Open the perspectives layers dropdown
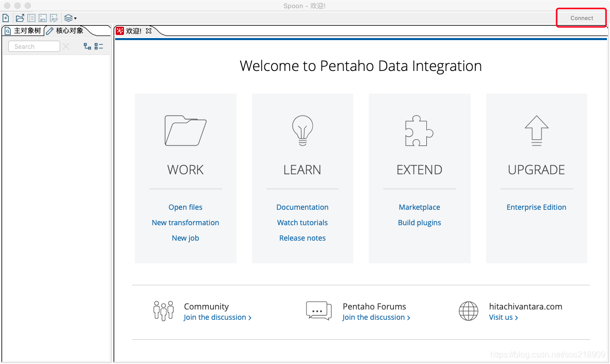Viewport: 610px width, 364px height. [70, 18]
